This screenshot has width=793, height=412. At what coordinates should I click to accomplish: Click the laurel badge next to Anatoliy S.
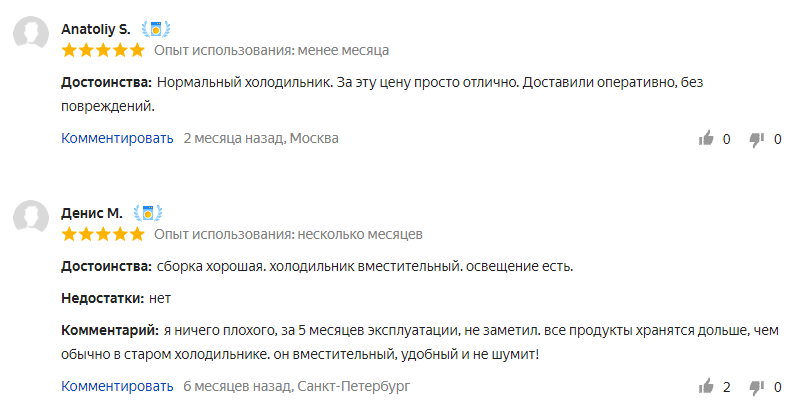point(156,29)
